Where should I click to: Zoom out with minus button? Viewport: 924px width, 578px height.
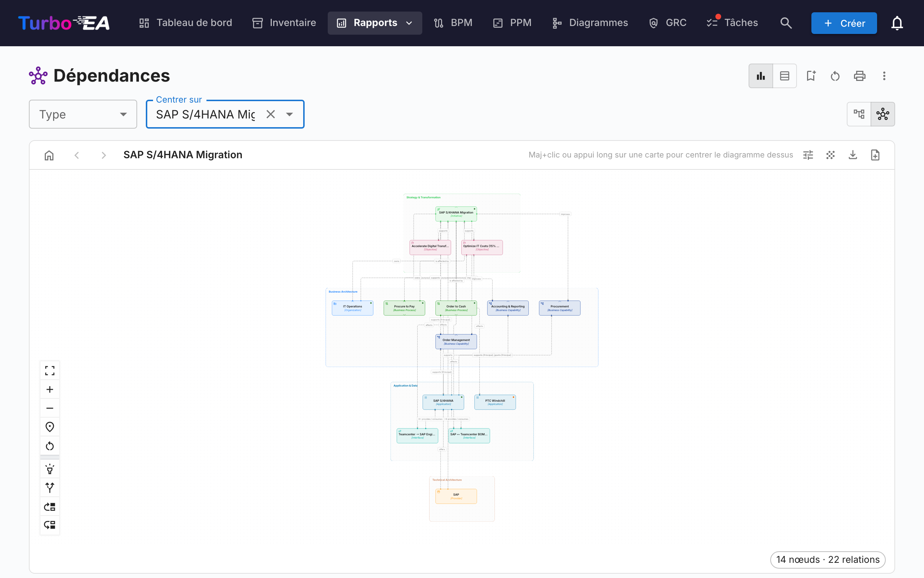point(50,408)
